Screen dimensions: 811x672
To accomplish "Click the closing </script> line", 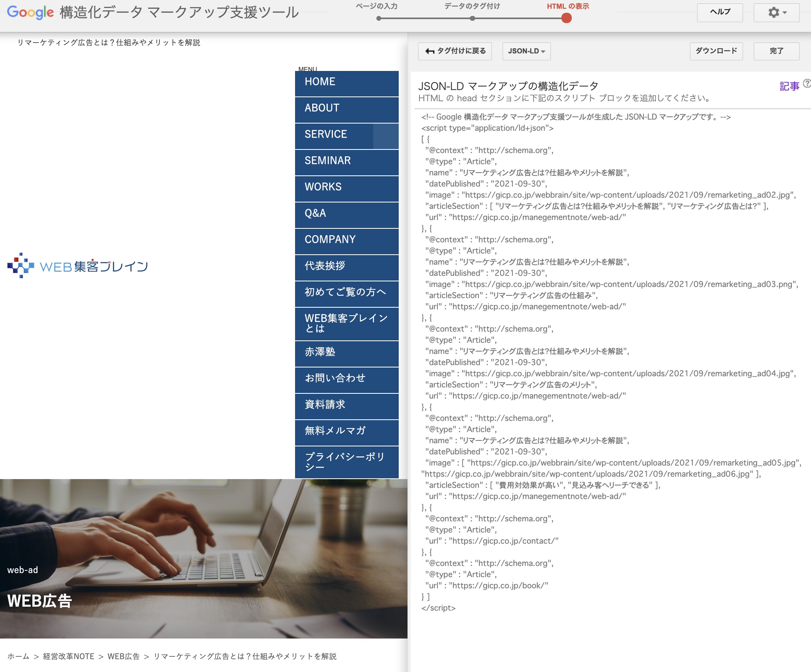I will click(x=439, y=608).
